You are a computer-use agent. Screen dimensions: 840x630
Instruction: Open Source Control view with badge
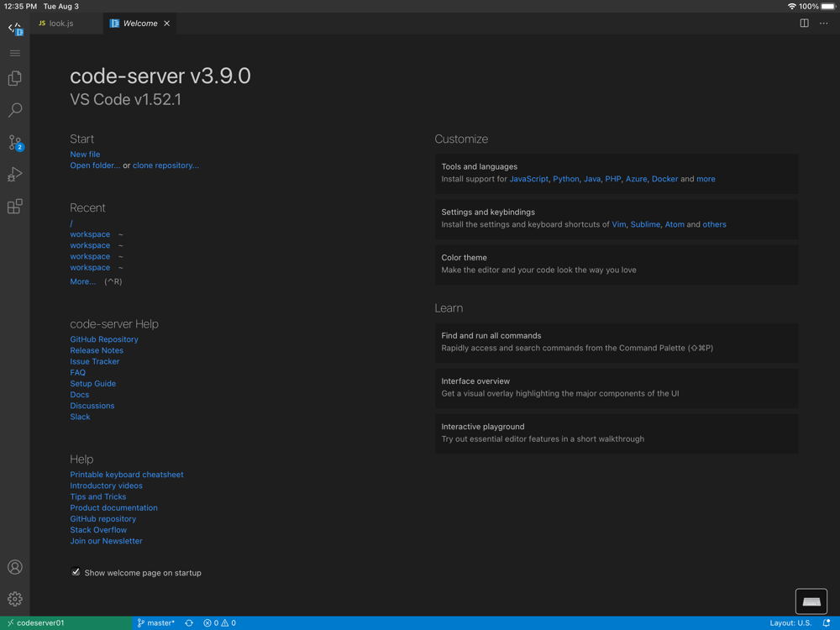coord(15,143)
